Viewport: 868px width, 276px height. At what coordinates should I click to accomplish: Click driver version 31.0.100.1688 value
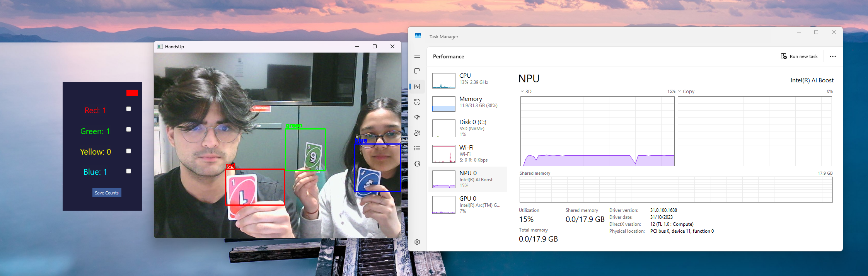pyautogui.click(x=663, y=210)
